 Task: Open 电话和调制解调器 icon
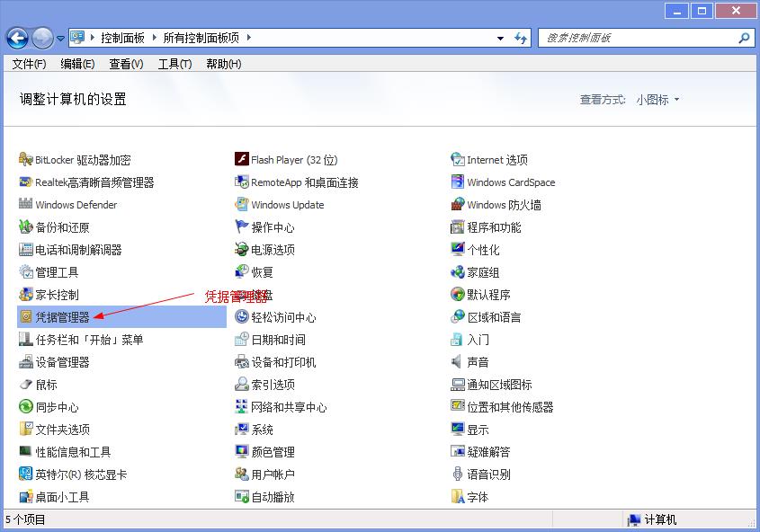26,249
